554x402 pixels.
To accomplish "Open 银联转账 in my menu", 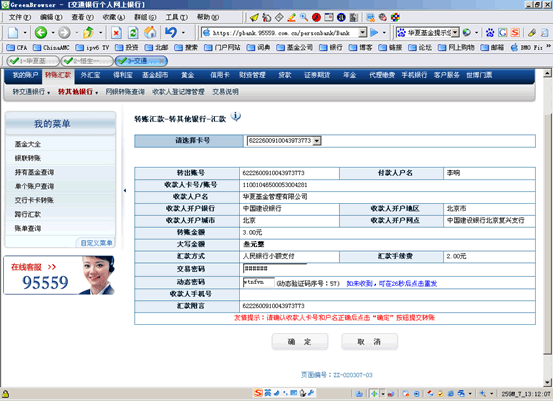I will pyautogui.click(x=28, y=158).
